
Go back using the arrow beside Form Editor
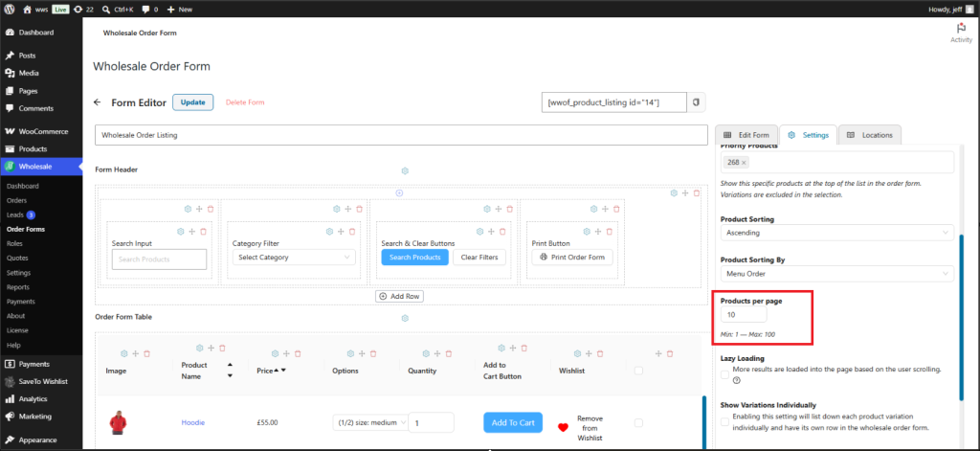coord(97,101)
